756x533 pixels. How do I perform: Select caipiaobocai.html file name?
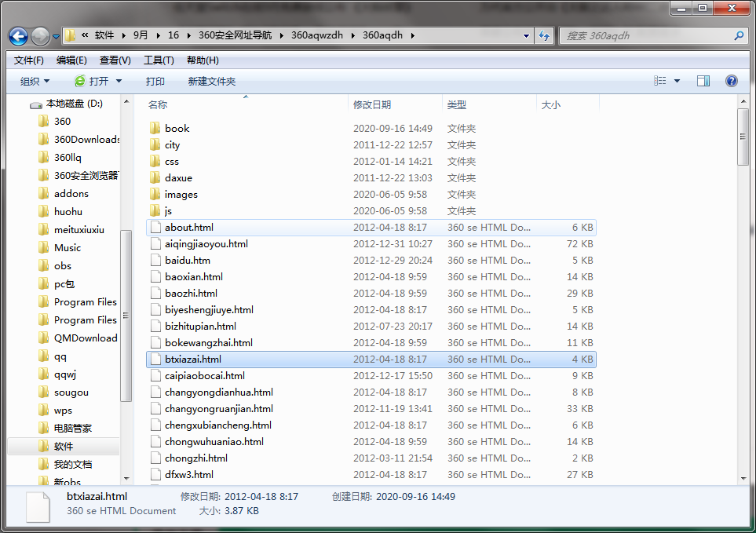[205, 375]
